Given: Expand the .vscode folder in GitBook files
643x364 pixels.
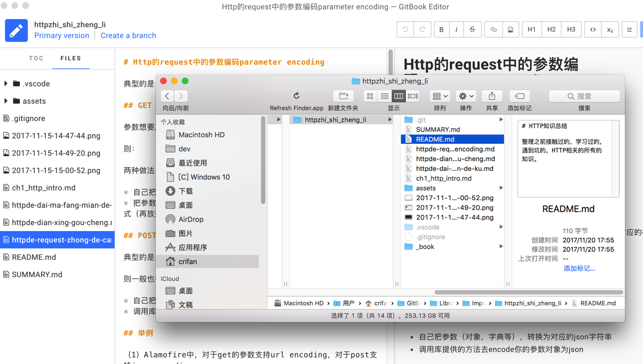Looking at the screenshot, I should [x=6, y=84].
